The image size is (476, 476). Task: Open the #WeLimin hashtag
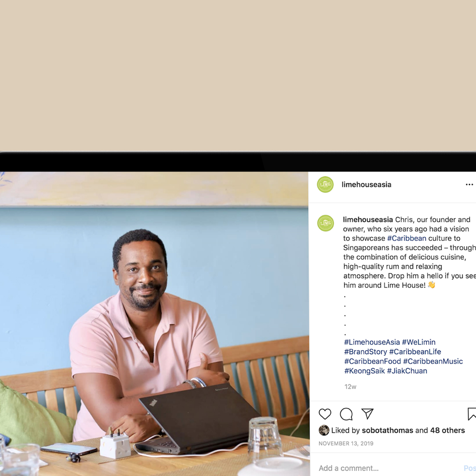coord(419,342)
